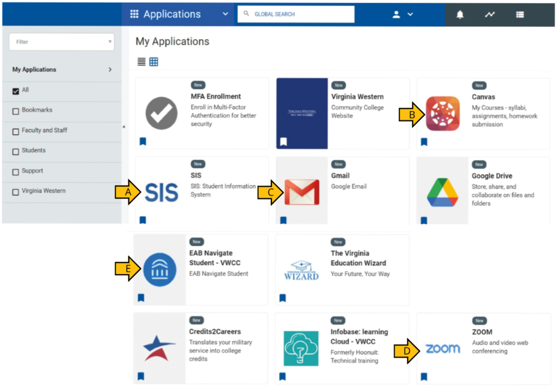
Task: Toggle bookmark on Virginia Western card
Action: click(x=283, y=142)
